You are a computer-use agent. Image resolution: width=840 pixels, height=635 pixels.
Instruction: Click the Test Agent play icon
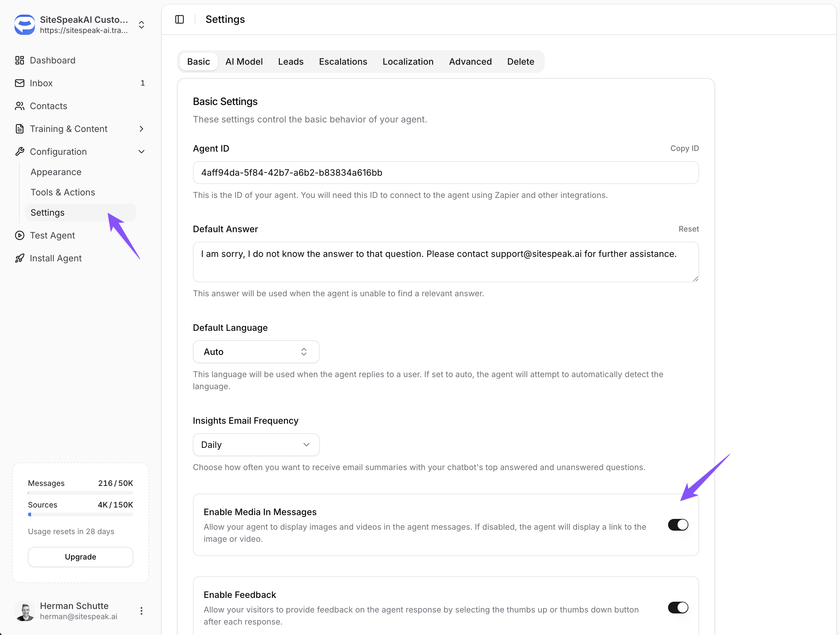click(19, 235)
